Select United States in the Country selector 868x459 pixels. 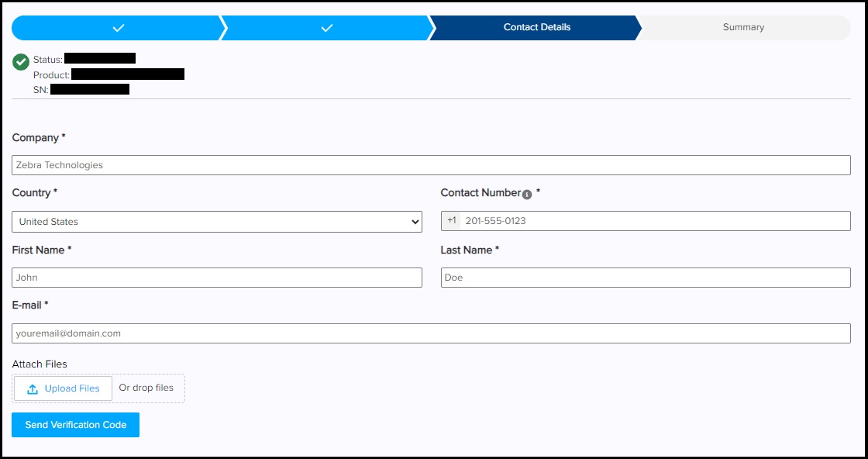[x=217, y=221]
